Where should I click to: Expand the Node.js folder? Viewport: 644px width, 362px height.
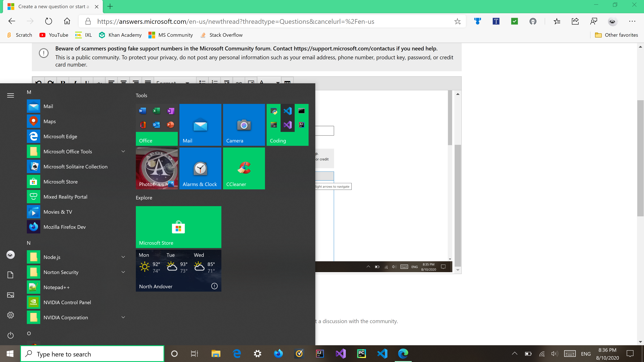click(76, 257)
